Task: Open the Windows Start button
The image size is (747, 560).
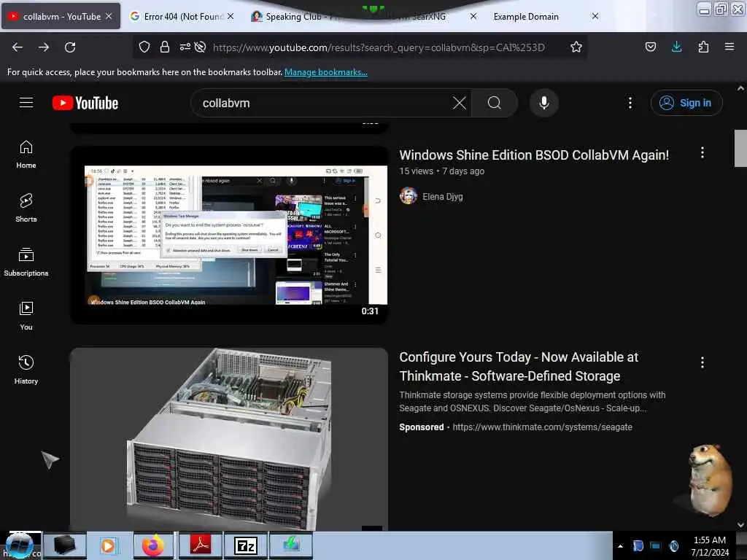Action: (x=19, y=545)
